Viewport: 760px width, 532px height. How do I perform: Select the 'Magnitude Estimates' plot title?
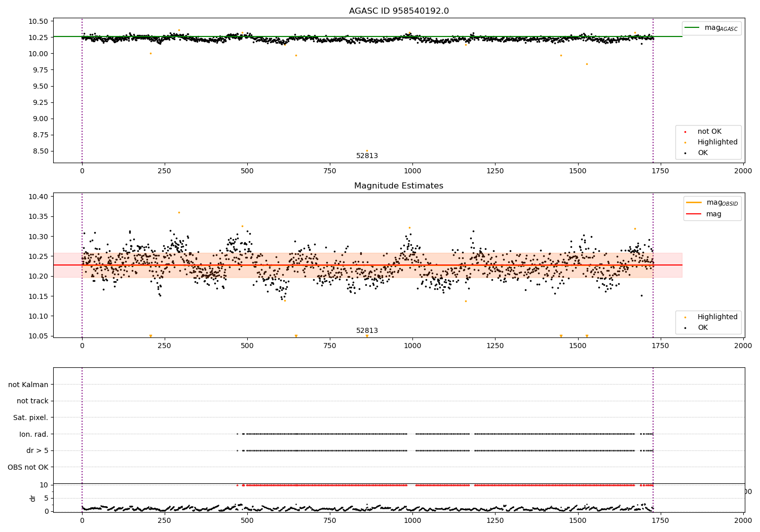399,186
